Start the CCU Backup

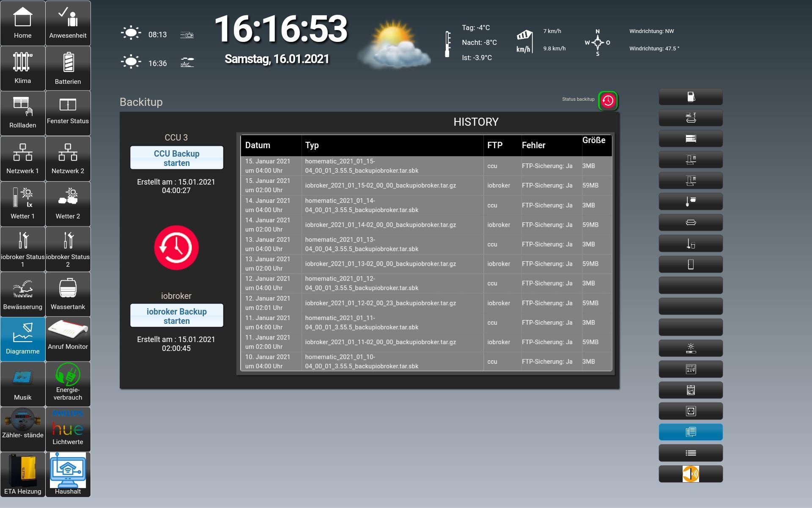coord(176,158)
